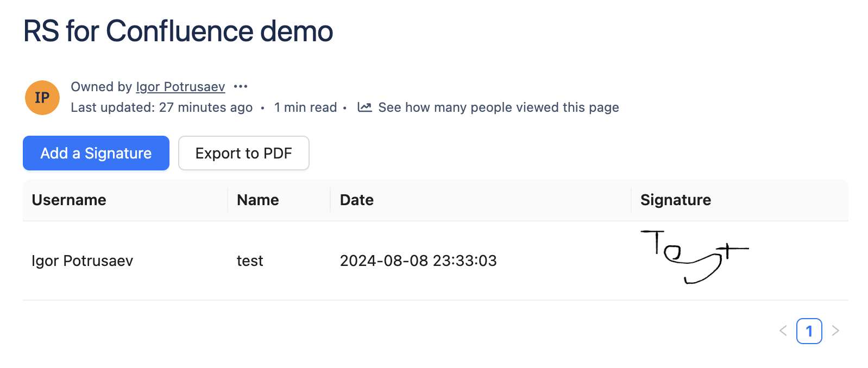Viewport: 868px width, 368px height.
Task: Select the previous page arrow in pagination
Action: [x=783, y=331]
